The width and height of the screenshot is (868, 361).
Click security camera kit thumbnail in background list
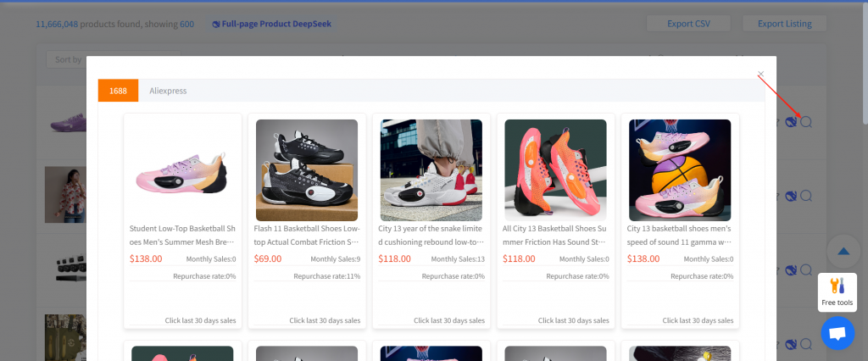(71, 268)
